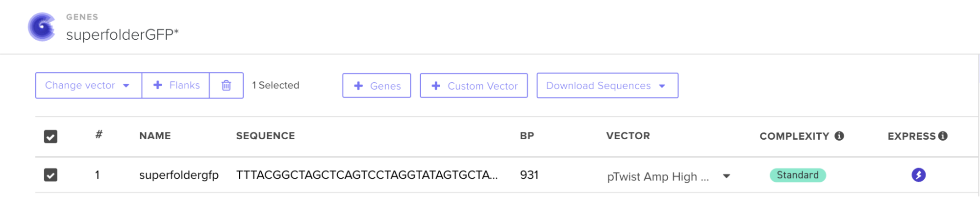Click the trash delete icon

click(x=226, y=85)
